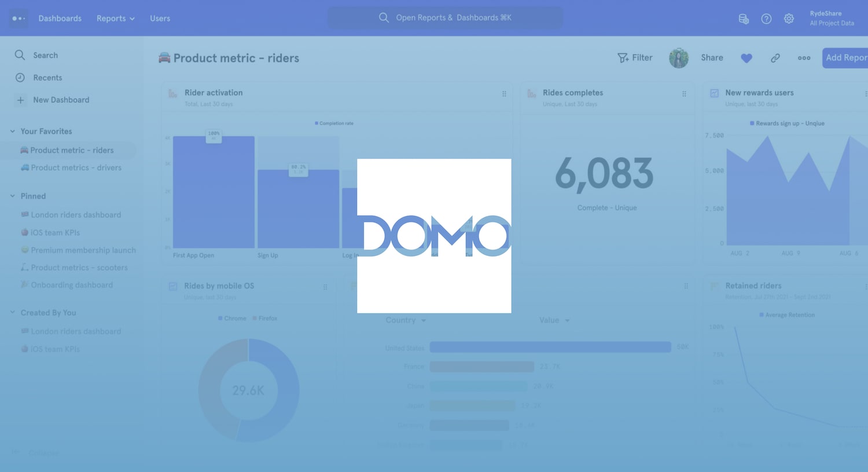Open the settings gear in the top bar
Viewport: 868px width, 472px height.
click(789, 18)
